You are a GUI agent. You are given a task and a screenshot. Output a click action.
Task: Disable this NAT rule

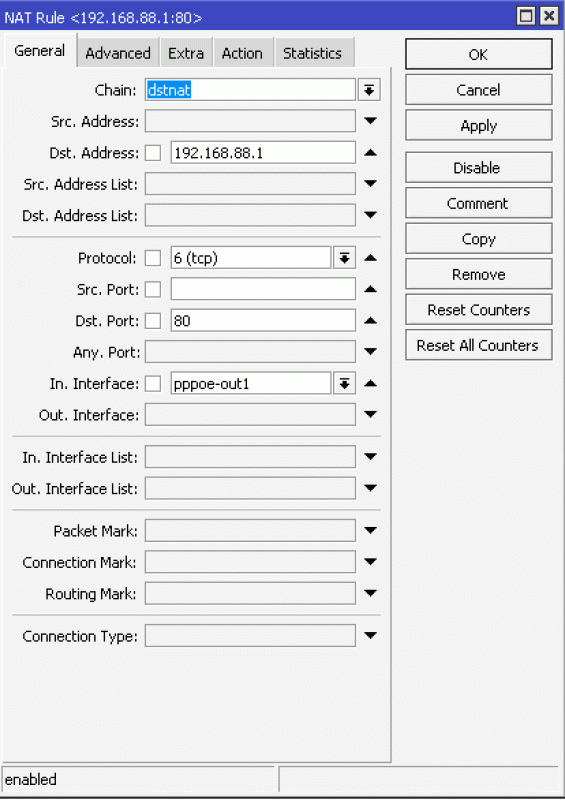[x=478, y=167]
